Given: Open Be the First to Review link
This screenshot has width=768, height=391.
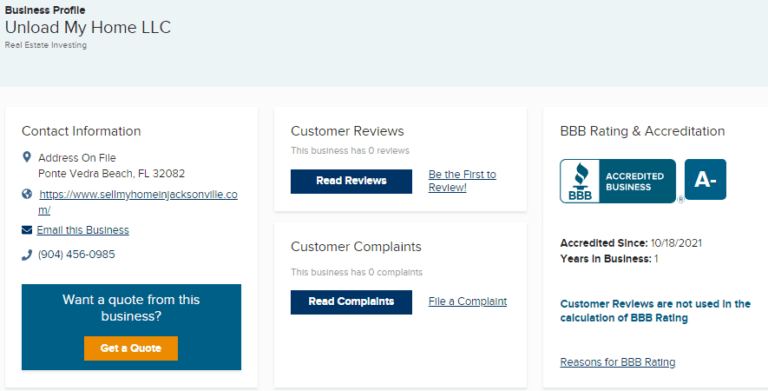Looking at the screenshot, I should point(462,181).
